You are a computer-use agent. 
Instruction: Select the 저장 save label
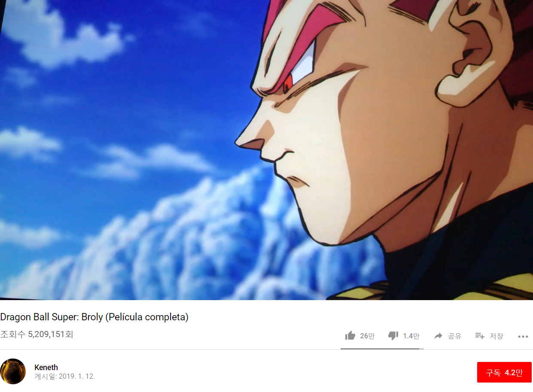496,336
